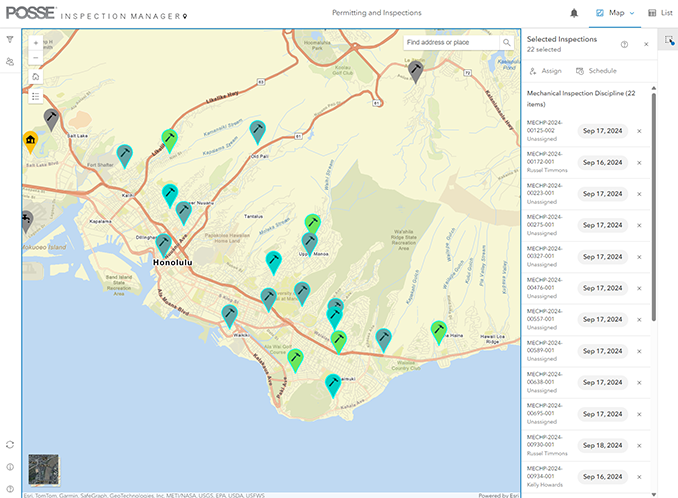Click Schedule in Selected Inspections panel

(x=596, y=71)
